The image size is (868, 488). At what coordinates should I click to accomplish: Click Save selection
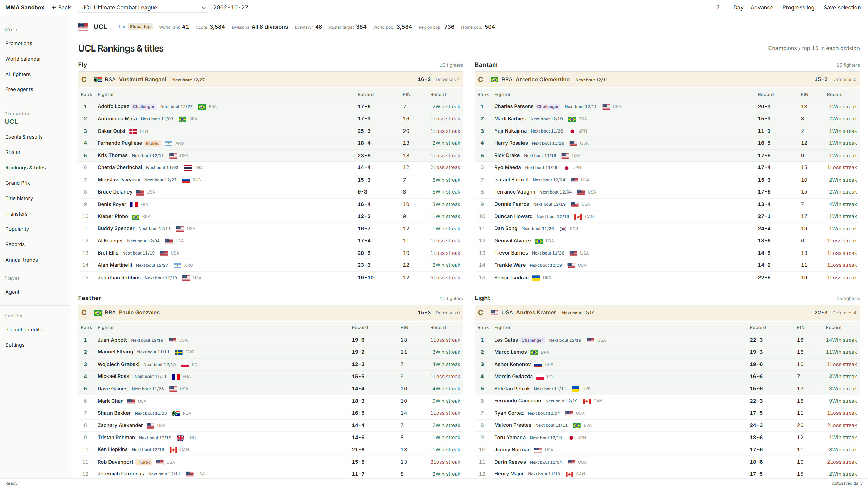842,7
